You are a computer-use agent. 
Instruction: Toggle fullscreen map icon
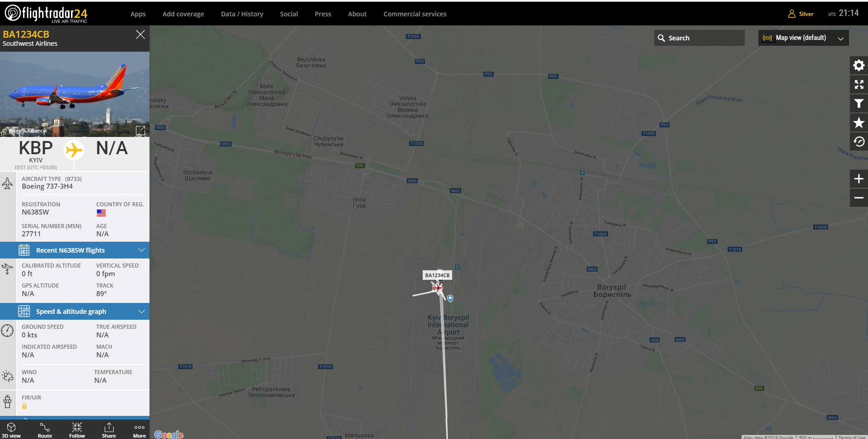858,85
